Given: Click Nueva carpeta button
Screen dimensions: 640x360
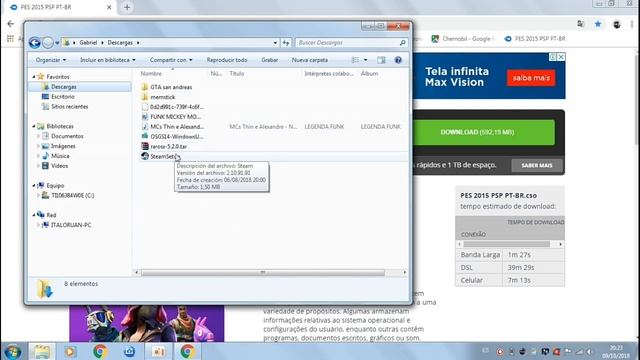Looking at the screenshot, I should coord(310,60).
